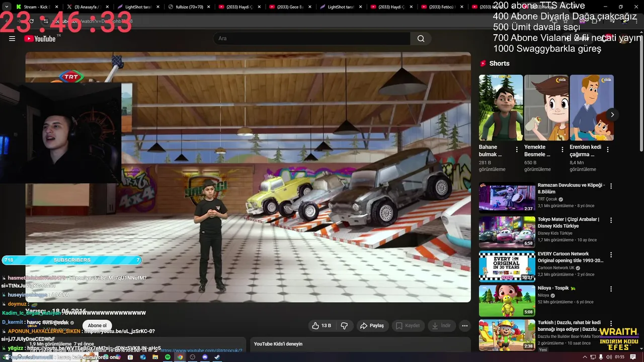Open the more actions ellipsis under video
The width and height of the screenshot is (644, 362).
(x=465, y=326)
